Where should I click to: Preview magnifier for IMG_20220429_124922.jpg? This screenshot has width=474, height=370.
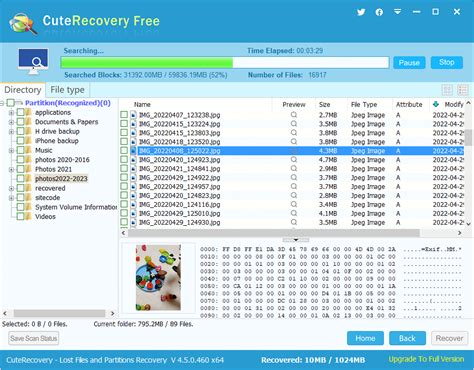(x=294, y=177)
